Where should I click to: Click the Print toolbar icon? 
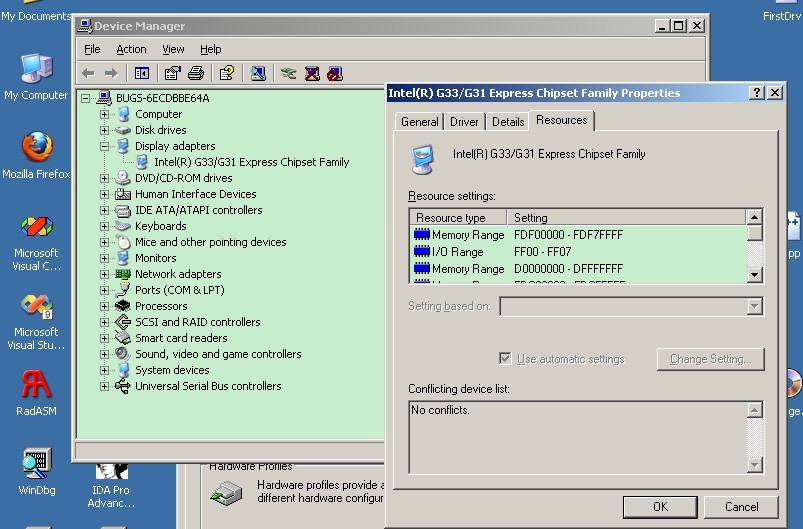(x=196, y=74)
